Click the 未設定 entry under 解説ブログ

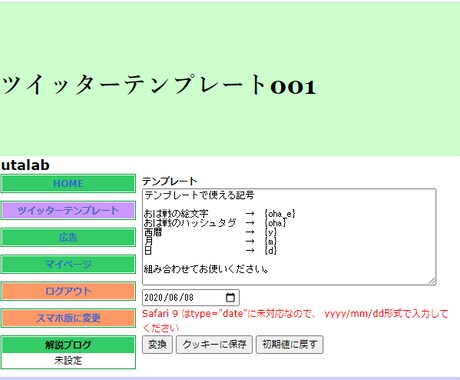click(68, 360)
